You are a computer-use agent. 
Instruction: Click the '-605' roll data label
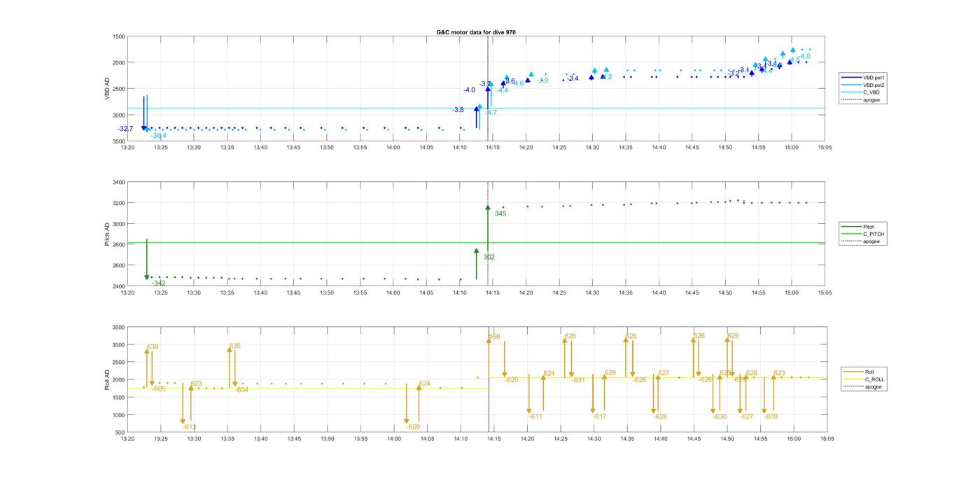click(x=159, y=388)
